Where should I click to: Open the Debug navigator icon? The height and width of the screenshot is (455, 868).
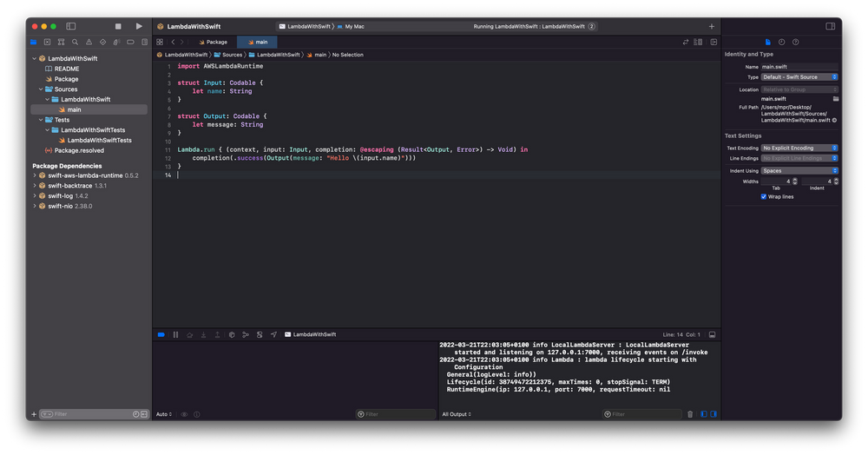coord(116,42)
